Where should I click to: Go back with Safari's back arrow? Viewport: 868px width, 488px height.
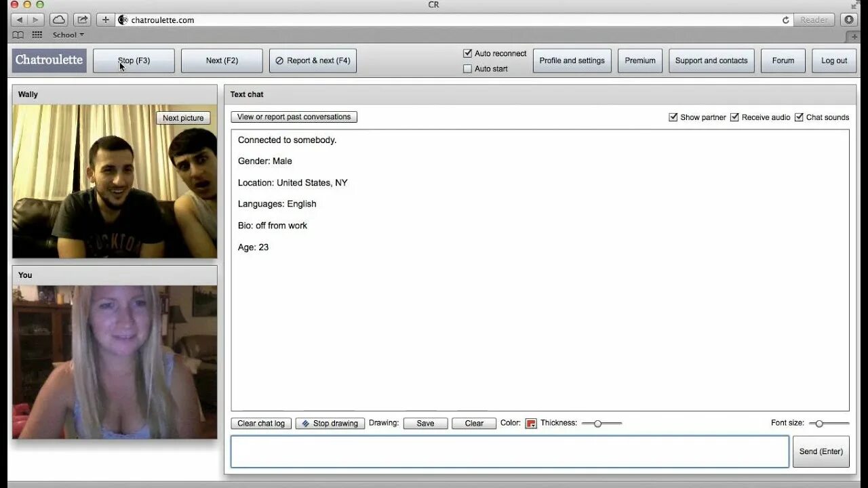(x=20, y=20)
